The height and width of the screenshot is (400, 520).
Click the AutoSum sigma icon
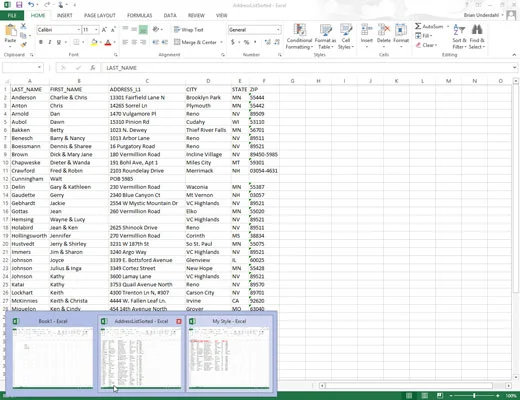(x=418, y=26)
